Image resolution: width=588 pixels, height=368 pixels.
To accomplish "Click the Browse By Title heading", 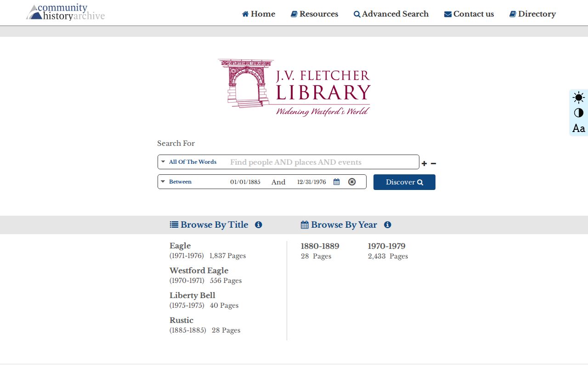I will click(209, 225).
